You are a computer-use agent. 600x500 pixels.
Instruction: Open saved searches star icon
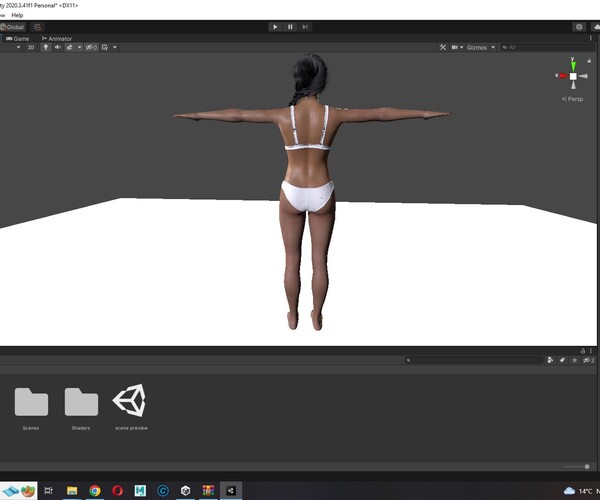coord(574,360)
